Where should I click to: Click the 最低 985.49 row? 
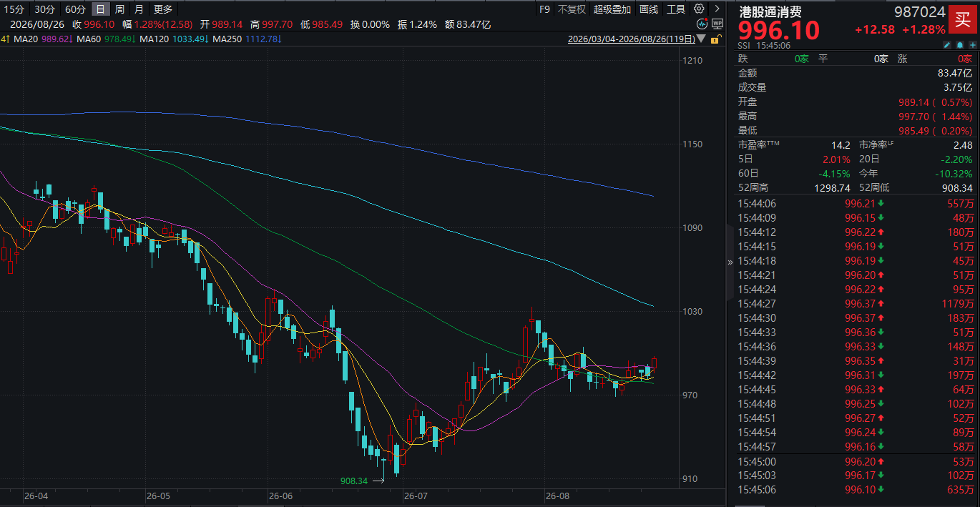click(856, 131)
